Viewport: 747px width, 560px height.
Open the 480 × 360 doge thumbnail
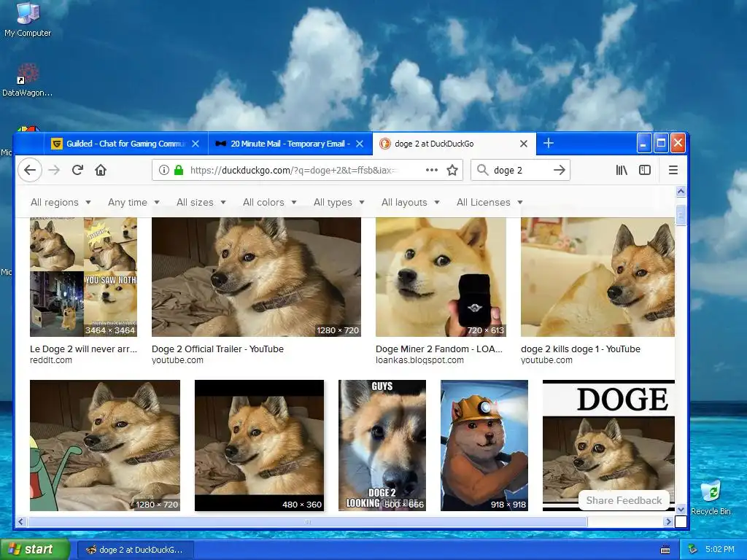[x=259, y=446]
